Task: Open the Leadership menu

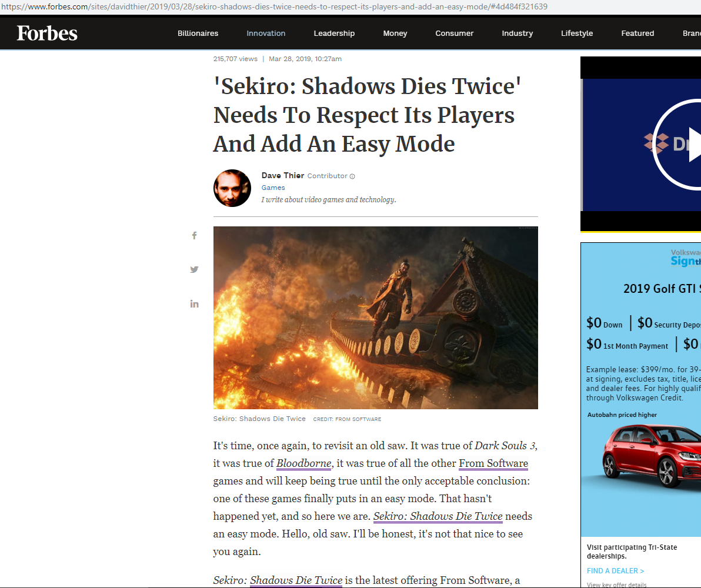Action: 334,33
